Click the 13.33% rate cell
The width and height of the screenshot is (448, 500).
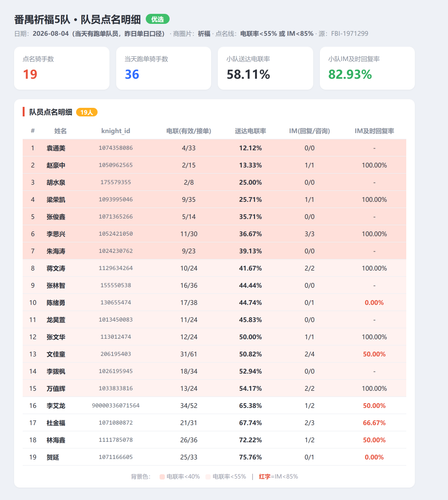[250, 165]
